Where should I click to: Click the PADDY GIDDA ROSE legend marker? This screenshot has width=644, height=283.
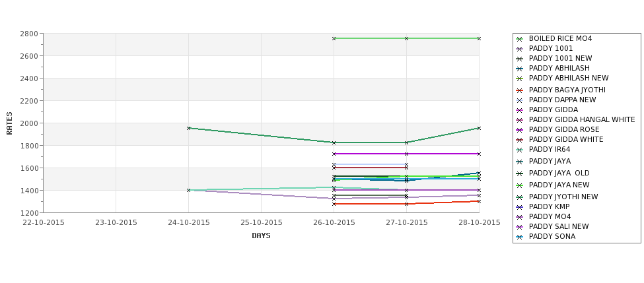[x=520, y=130]
